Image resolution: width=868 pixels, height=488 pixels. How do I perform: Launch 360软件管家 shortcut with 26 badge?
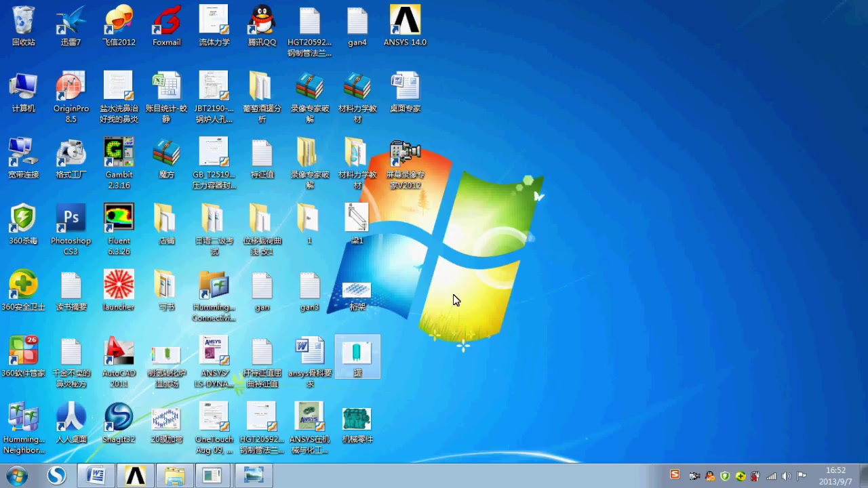(23, 358)
